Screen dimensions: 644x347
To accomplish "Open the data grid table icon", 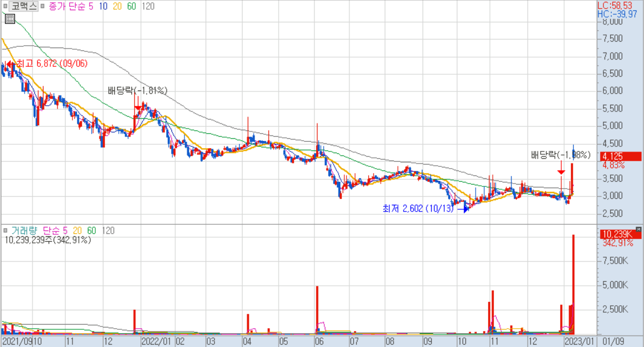I will (10, 18).
